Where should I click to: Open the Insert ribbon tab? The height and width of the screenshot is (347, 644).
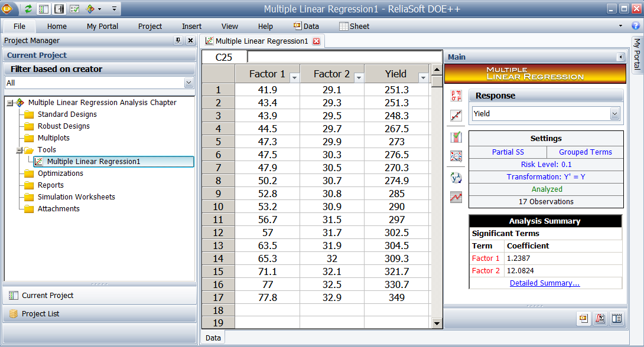click(x=191, y=26)
